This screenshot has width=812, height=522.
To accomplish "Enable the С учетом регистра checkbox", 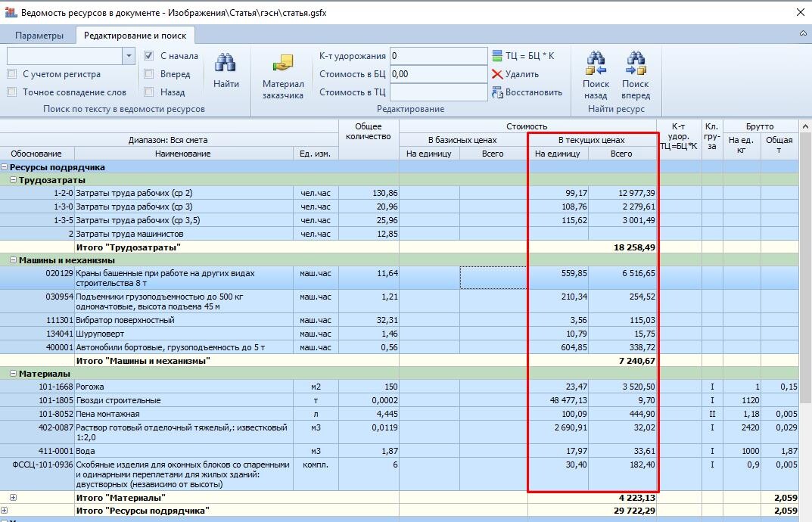I will 12,74.
